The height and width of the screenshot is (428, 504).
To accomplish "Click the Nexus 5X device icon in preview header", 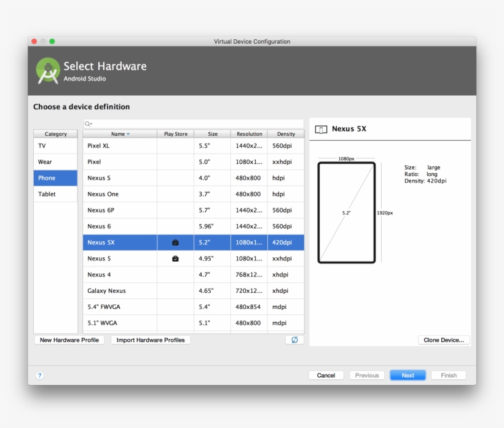I will click(321, 129).
